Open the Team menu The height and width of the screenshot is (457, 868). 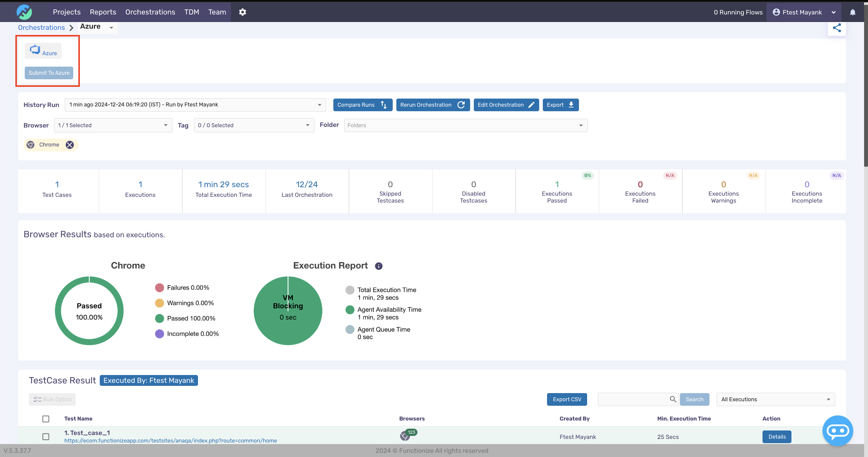coord(217,12)
